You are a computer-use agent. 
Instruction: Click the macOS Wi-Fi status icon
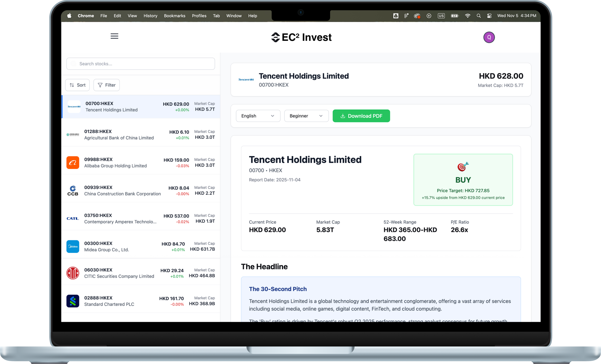point(467,16)
